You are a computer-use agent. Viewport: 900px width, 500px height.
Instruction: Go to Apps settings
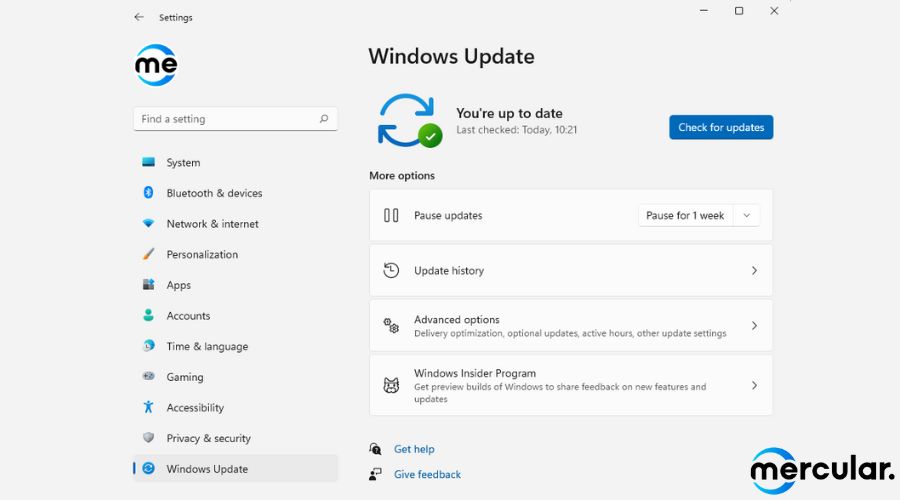click(x=235, y=285)
